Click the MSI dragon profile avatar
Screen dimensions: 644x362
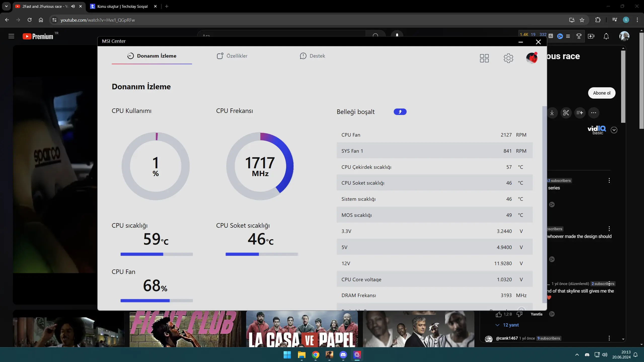532,58
